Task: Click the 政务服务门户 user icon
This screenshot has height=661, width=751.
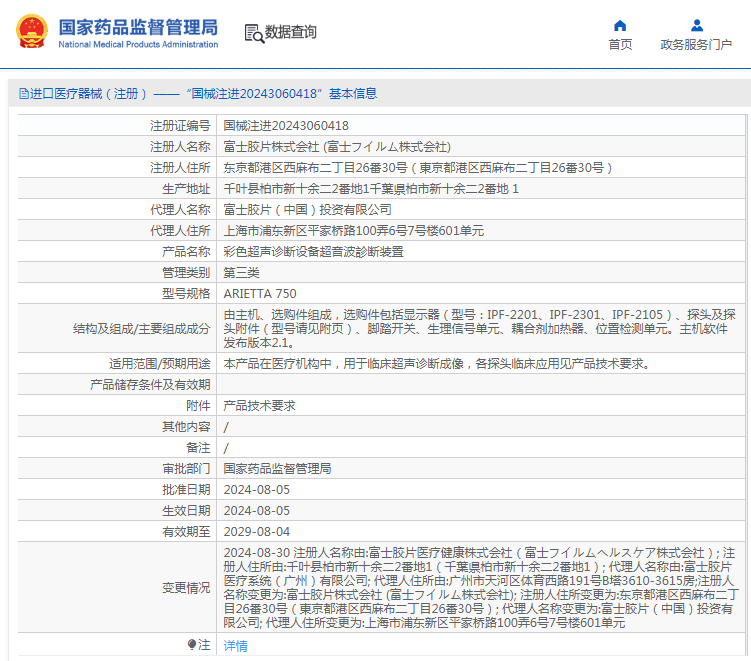Action: [697, 25]
